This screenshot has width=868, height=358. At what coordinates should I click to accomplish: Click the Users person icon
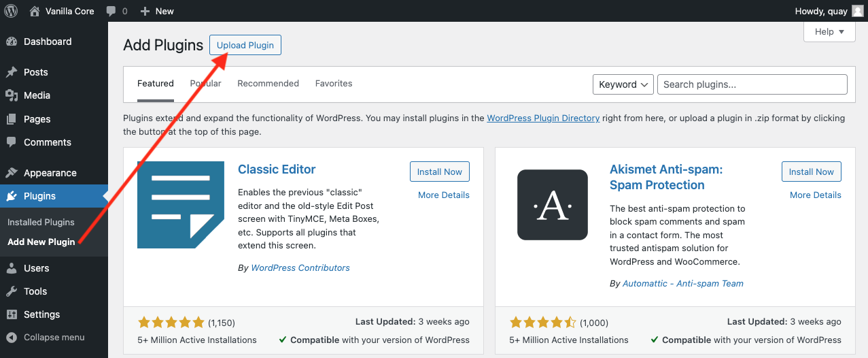[x=12, y=268]
